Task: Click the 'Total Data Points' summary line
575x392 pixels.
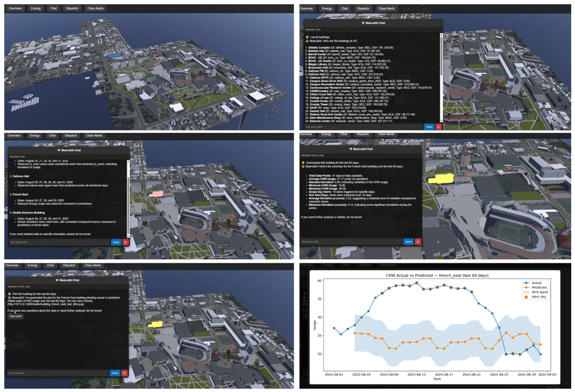Action: (336, 176)
